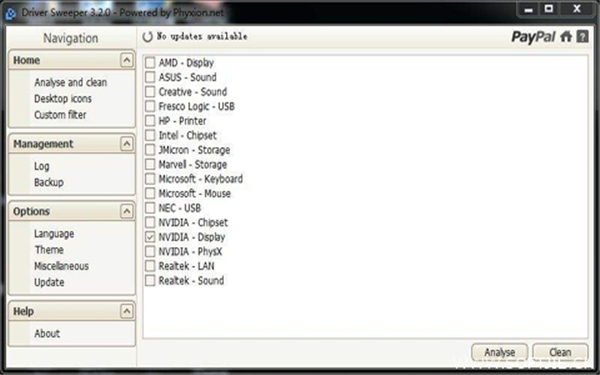Maximize the Driver Sweeper window
This screenshot has width=600, height=375.
[x=549, y=9]
